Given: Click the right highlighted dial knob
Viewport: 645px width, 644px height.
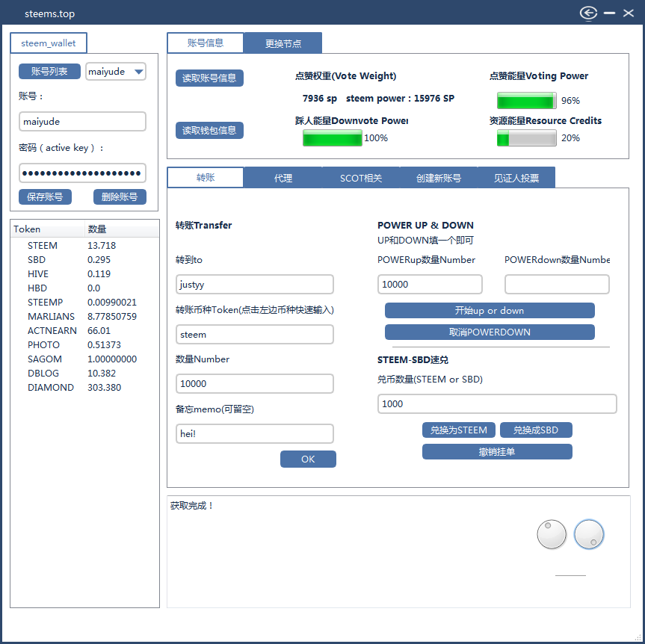Looking at the screenshot, I should tap(589, 534).
